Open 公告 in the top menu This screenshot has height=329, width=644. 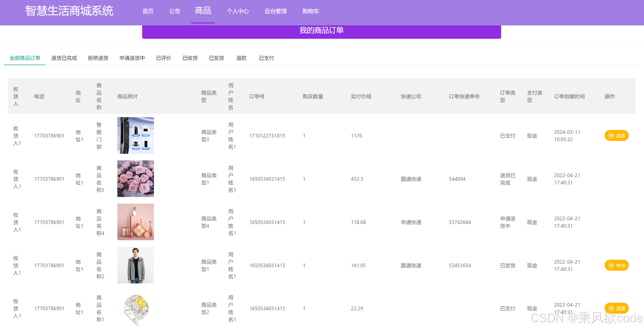[175, 11]
